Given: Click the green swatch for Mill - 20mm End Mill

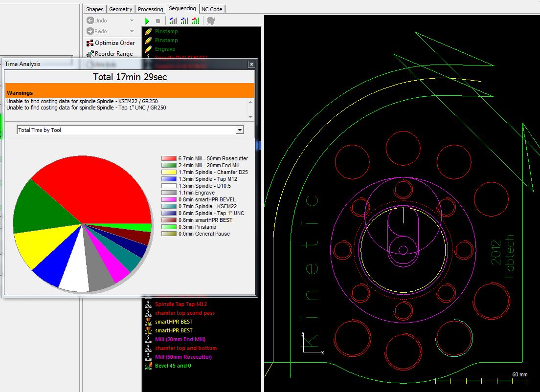Looking at the screenshot, I should [169, 165].
